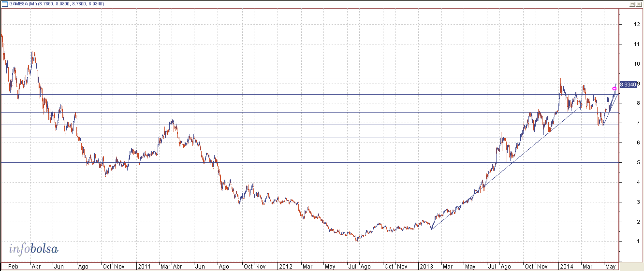644x271 pixels.
Task: Maximize the GAMESA chart window
Action: (x=632, y=4)
